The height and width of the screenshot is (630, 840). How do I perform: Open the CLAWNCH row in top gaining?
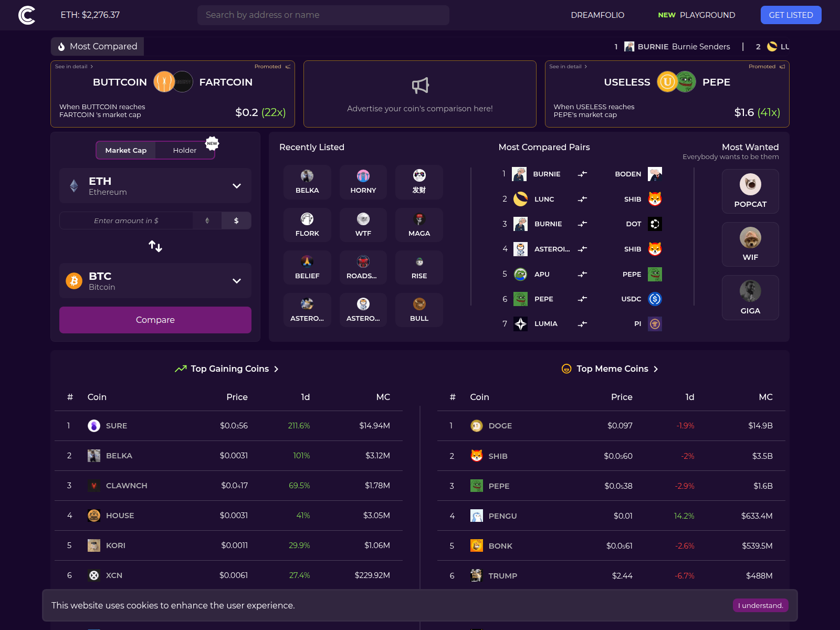(x=228, y=486)
